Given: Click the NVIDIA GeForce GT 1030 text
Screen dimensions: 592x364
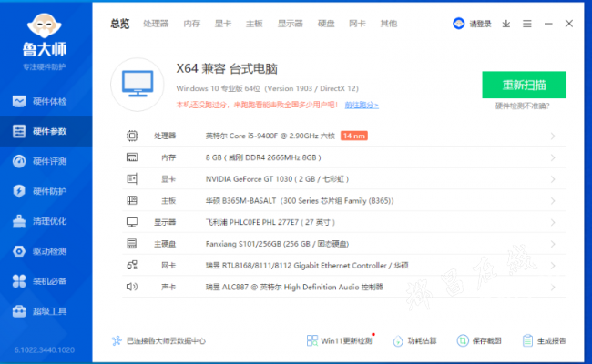Looking at the screenshot, I should pos(277,179).
